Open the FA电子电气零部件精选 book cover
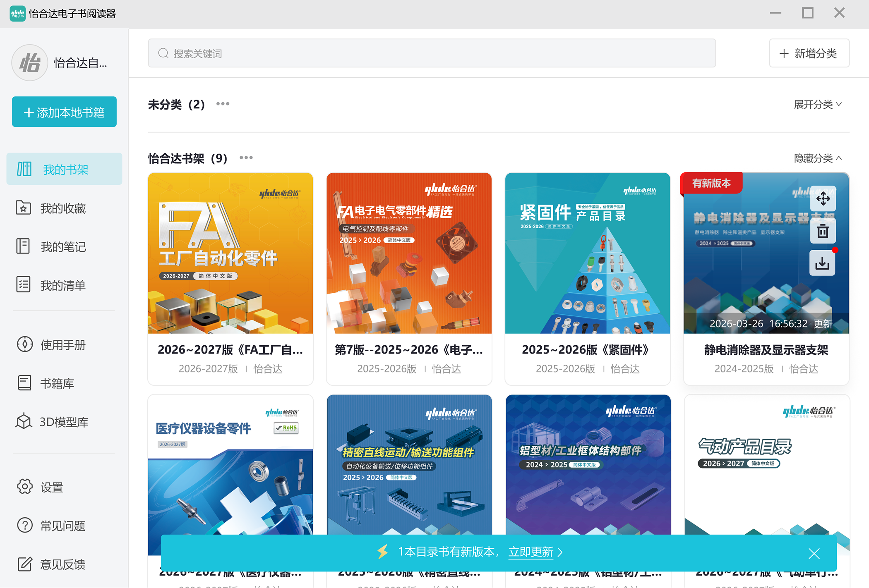 [x=409, y=253]
